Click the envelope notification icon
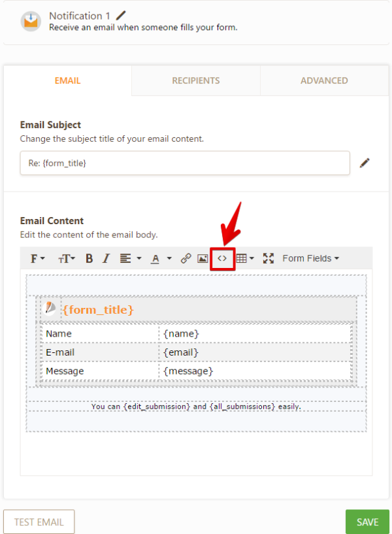The height and width of the screenshot is (534, 392). pyautogui.click(x=30, y=21)
